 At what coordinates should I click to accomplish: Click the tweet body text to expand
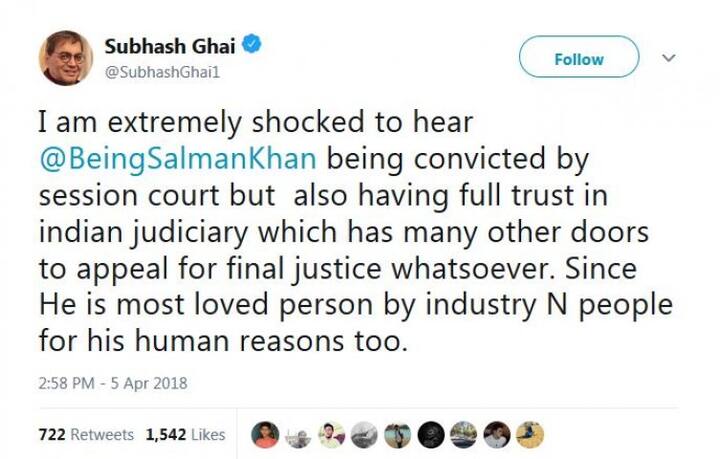[x=356, y=232]
